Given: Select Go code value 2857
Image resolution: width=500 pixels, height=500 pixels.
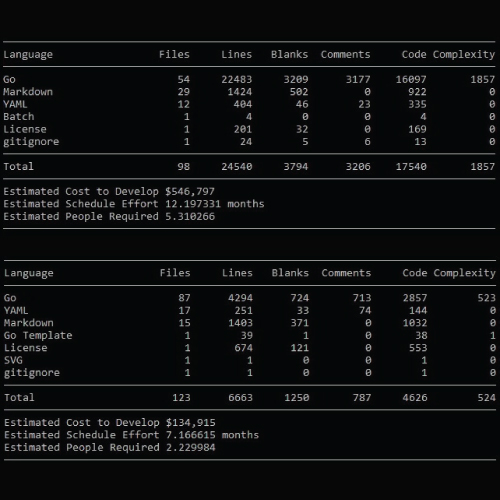Looking at the screenshot, I should pos(415,298).
